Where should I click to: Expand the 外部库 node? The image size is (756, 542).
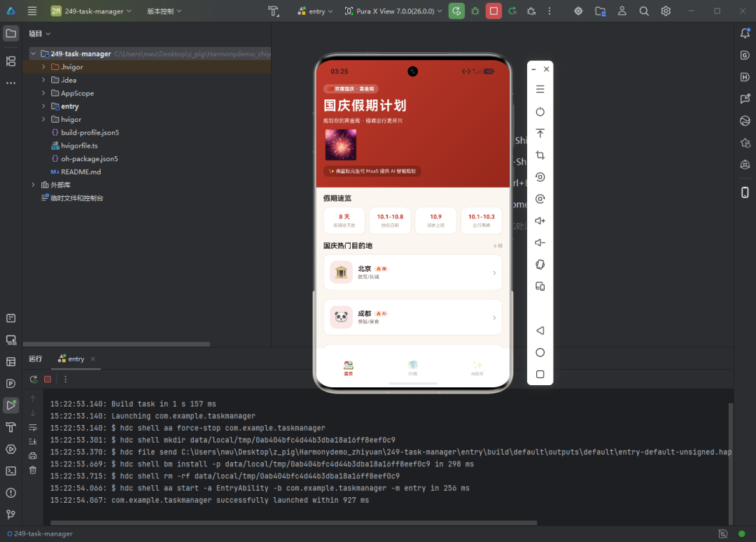[x=33, y=185]
